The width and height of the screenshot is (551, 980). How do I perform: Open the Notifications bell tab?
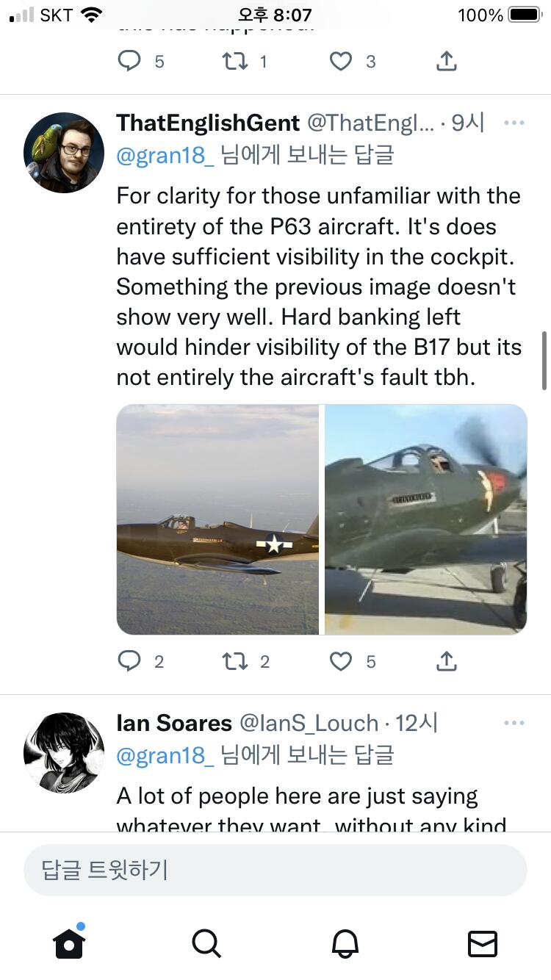345,943
